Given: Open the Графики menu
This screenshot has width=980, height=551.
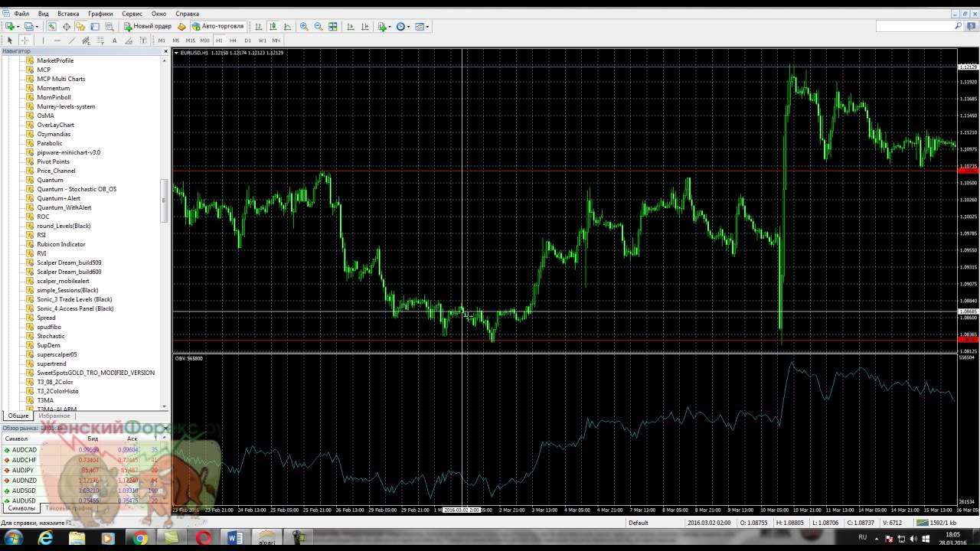Looking at the screenshot, I should [x=100, y=14].
